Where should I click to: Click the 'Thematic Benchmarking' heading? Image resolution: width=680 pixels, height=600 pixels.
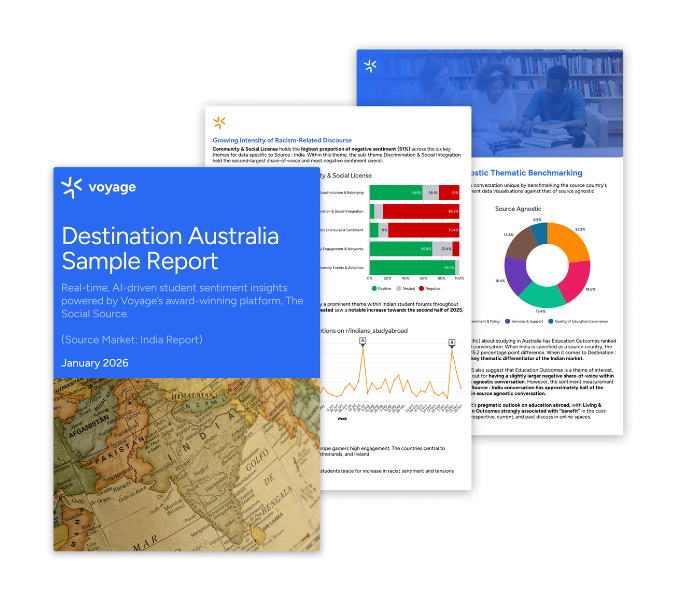coord(536,173)
